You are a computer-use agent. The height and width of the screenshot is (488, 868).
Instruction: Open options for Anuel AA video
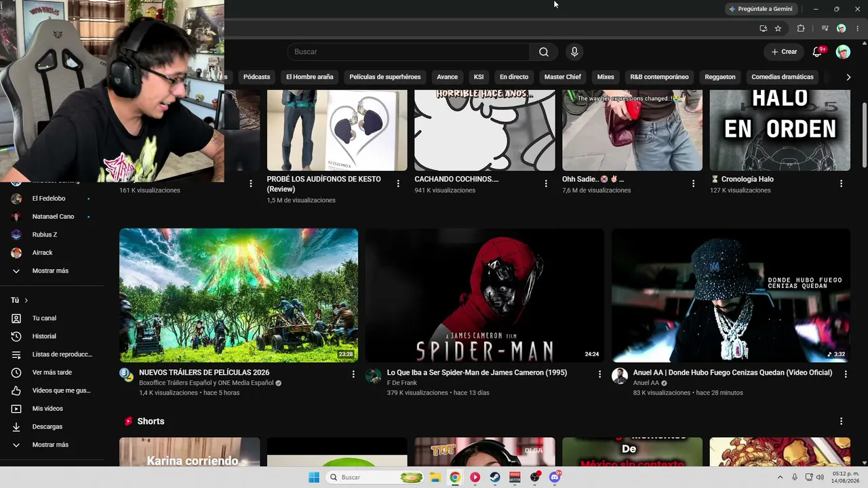click(846, 374)
